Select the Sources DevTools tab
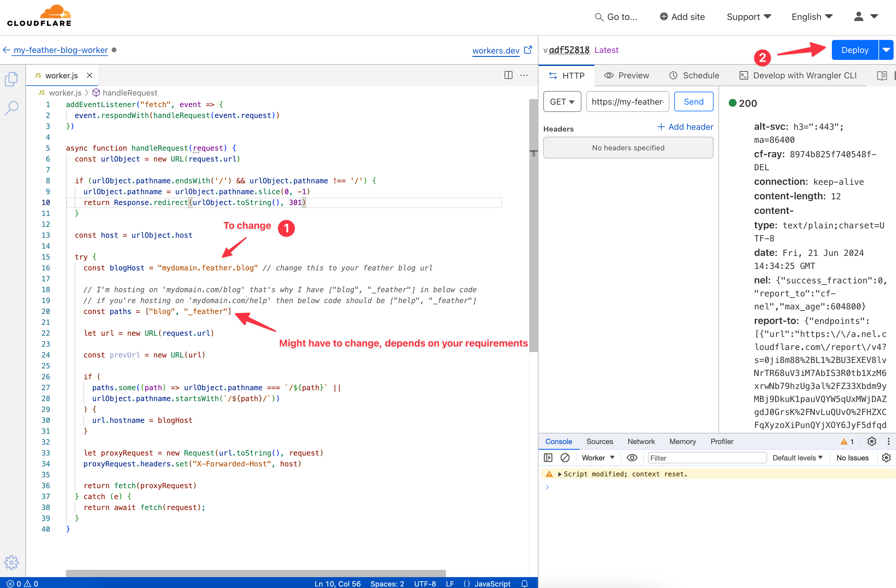 pyautogui.click(x=600, y=442)
